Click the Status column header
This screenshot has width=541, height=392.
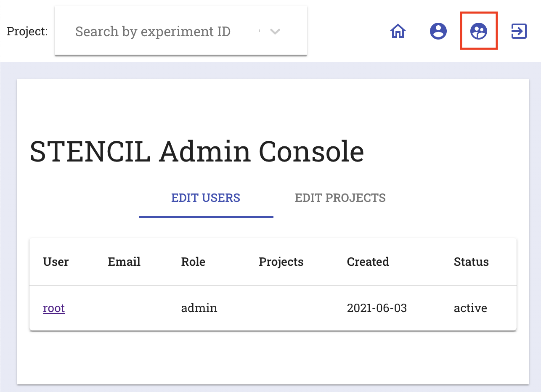click(x=471, y=262)
